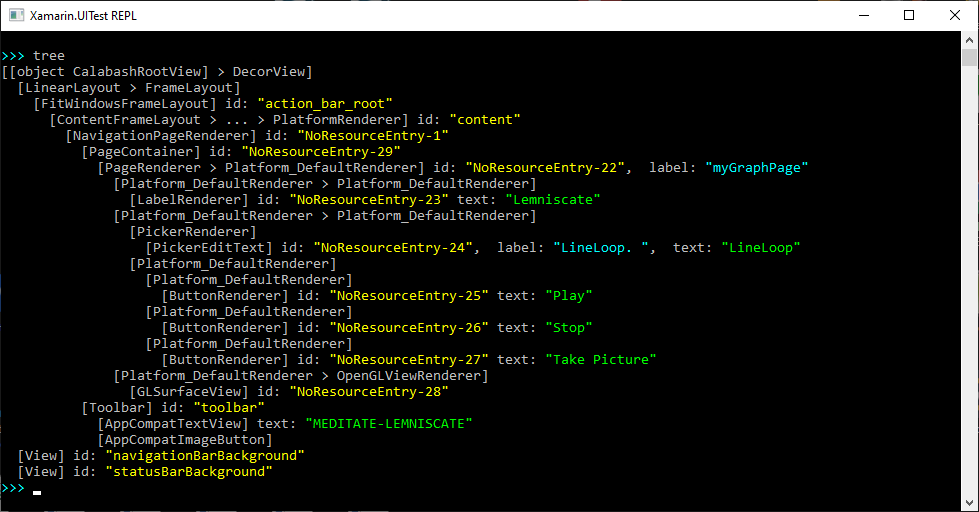Click the "content" id value
The height and width of the screenshot is (512, 979).
[485, 120]
